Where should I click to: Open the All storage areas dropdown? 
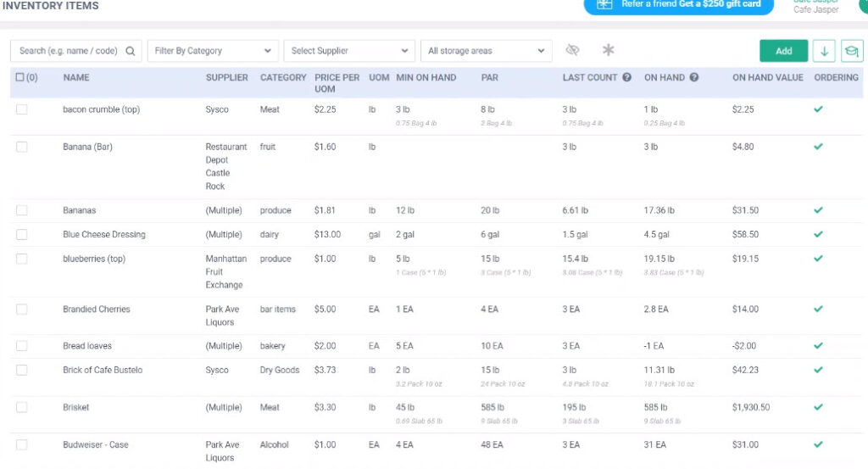click(x=486, y=51)
